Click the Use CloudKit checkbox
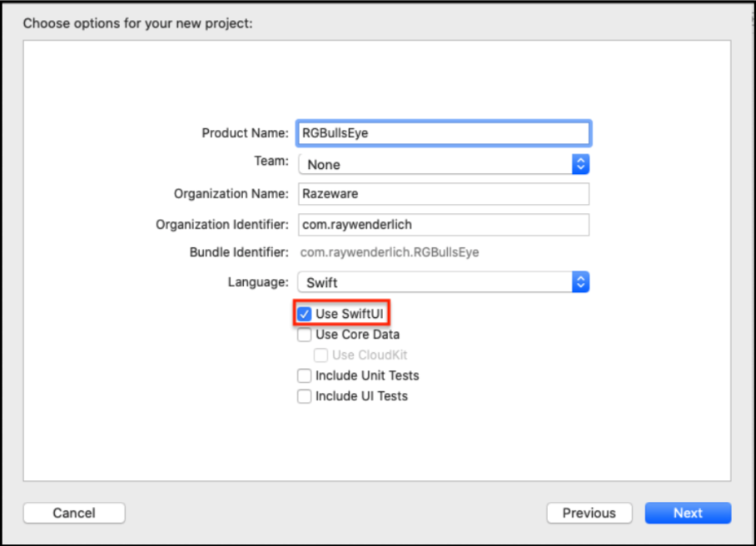 pos(321,355)
